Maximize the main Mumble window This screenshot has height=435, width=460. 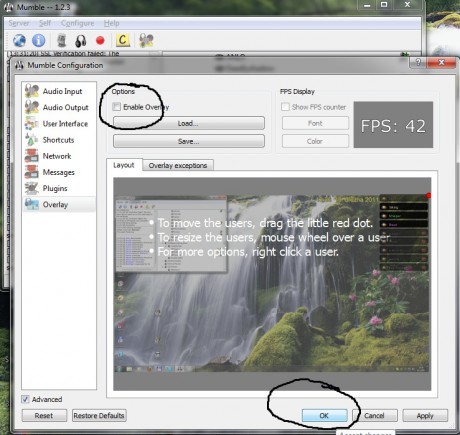pyautogui.click(x=384, y=4)
